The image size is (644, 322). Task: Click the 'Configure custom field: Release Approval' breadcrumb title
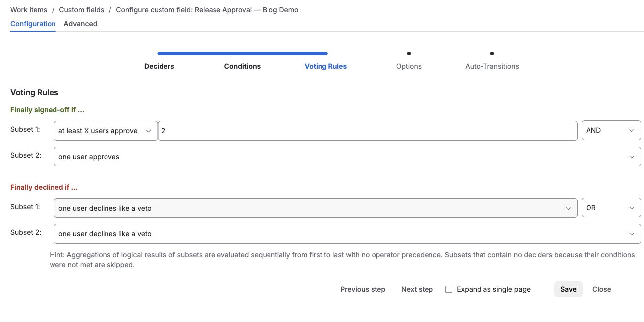coord(207,10)
